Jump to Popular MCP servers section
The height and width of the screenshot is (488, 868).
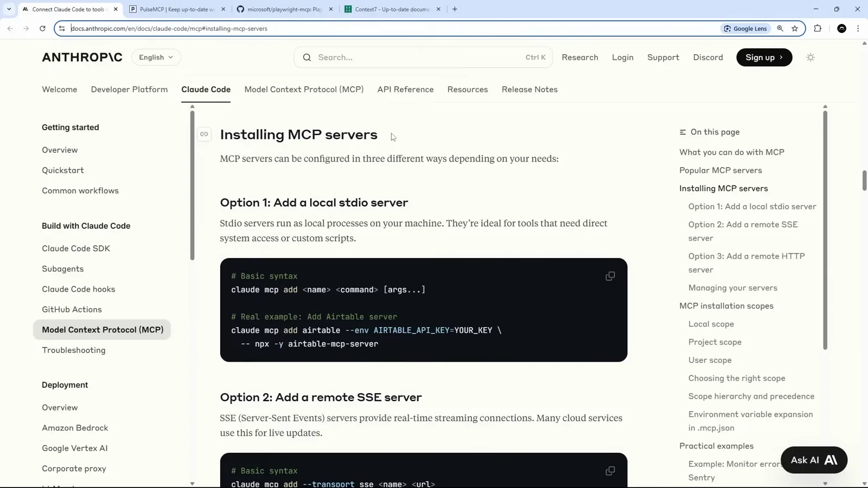point(720,170)
